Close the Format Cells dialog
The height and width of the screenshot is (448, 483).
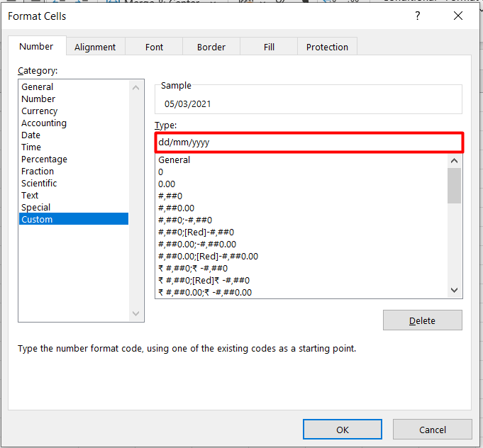458,16
